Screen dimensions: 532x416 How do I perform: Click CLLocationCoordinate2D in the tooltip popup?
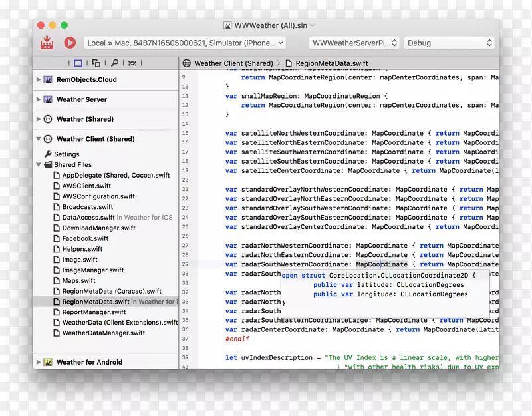click(x=424, y=276)
